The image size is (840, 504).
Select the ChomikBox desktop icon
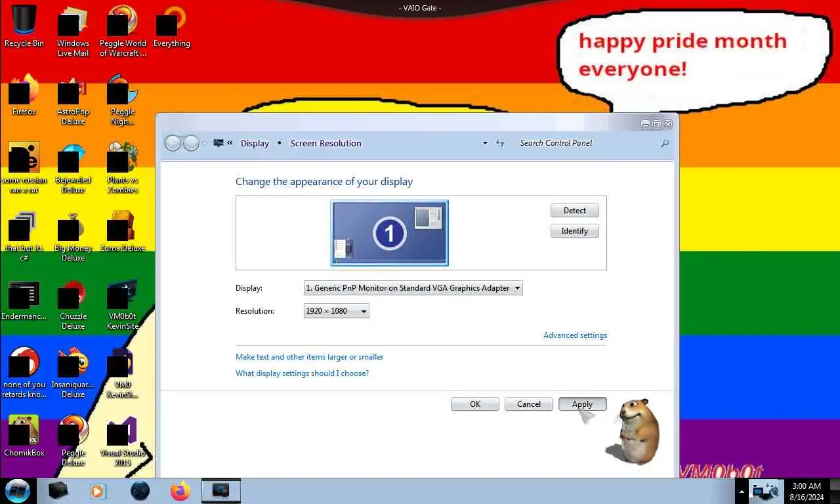coord(24,436)
